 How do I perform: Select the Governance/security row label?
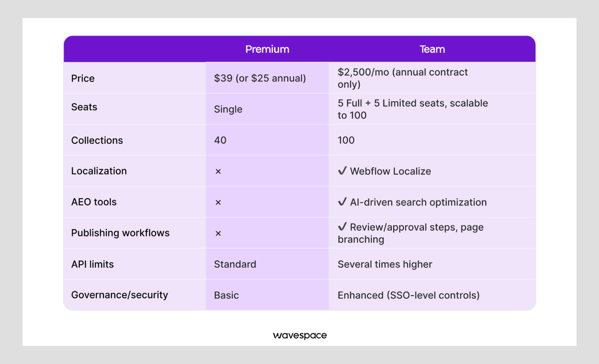point(119,295)
